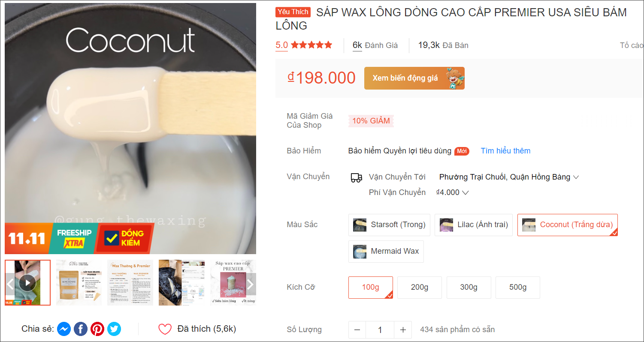Click the delivery truck icon
Screen dimensions: 644x342
356,177
